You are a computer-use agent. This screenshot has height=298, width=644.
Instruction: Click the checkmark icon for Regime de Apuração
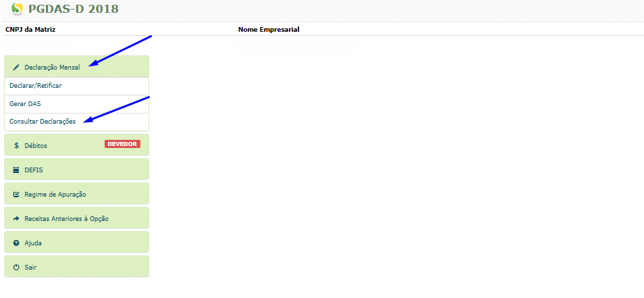pos(16,195)
